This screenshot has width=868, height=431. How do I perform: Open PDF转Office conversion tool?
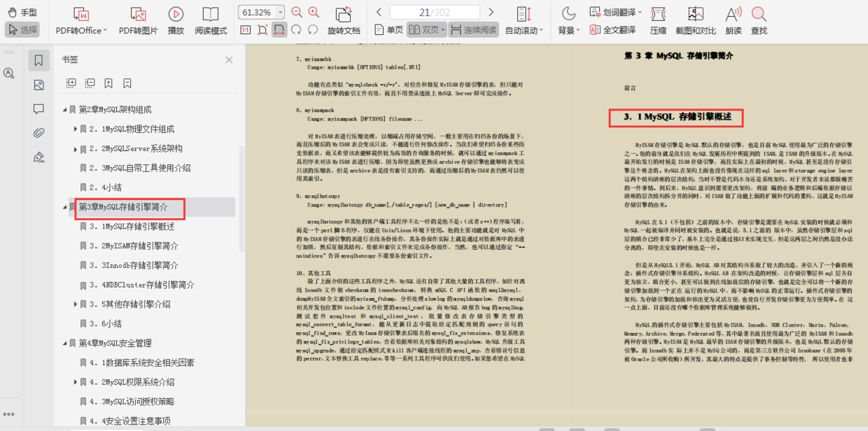pyautogui.click(x=81, y=22)
